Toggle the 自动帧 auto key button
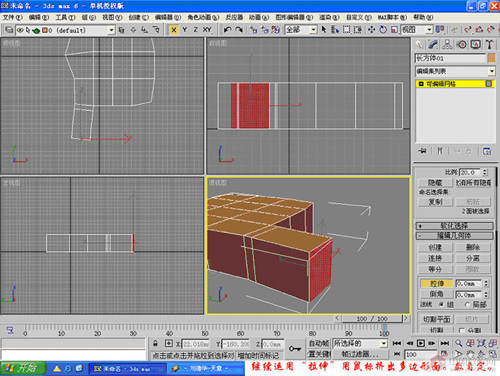 tap(319, 343)
